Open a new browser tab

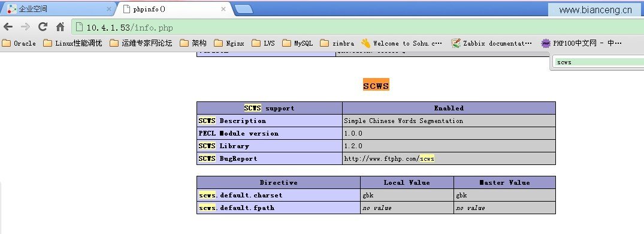(x=244, y=10)
